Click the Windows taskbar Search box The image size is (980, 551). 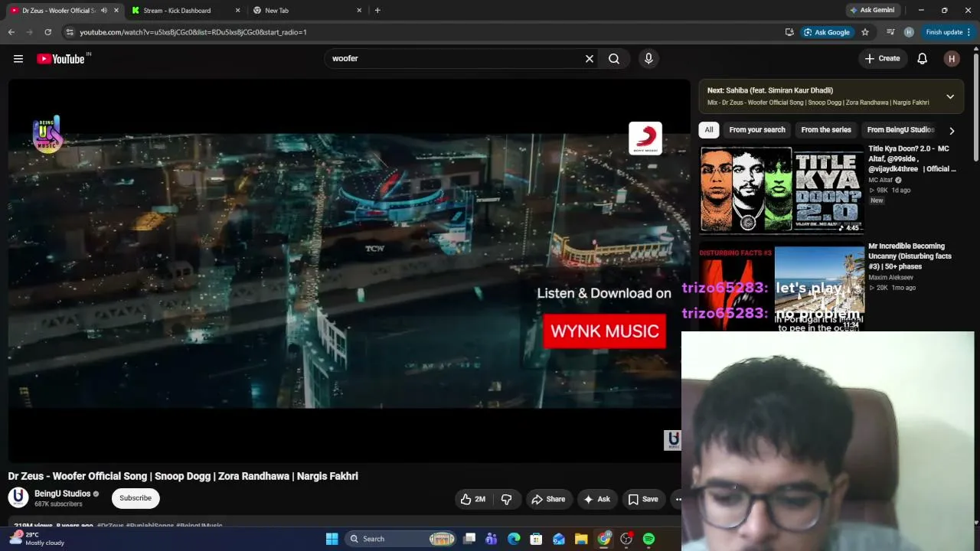pyautogui.click(x=401, y=539)
